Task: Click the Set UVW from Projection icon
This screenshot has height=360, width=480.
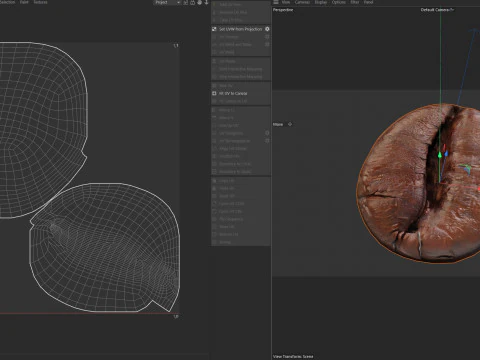Action: (214, 29)
